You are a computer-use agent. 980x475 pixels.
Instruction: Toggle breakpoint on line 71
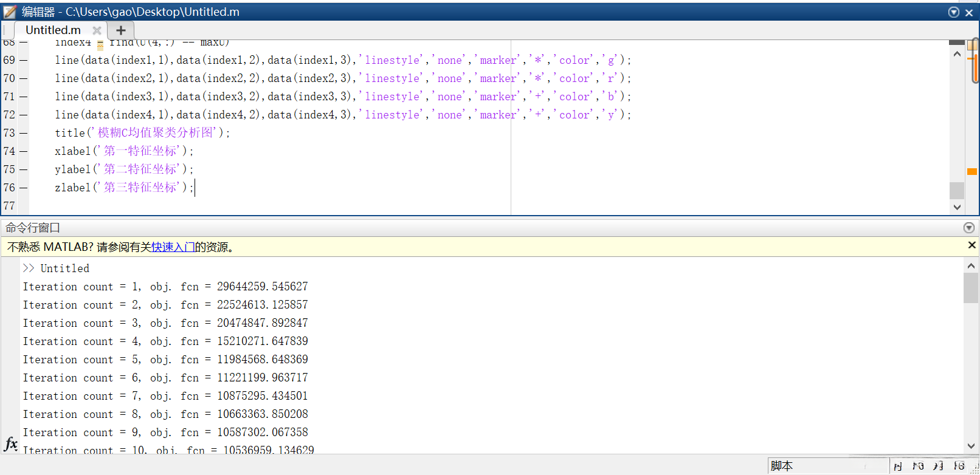(x=24, y=97)
